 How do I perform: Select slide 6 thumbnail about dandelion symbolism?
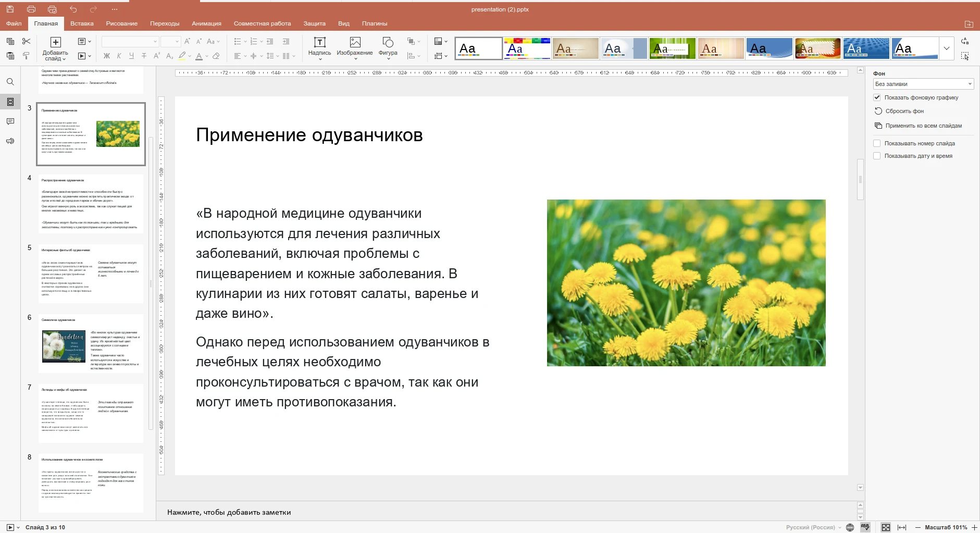click(x=90, y=344)
